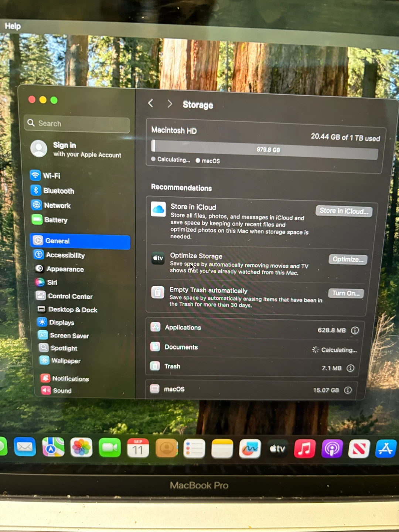
Task: Select Network in the sidebar
Action: click(x=51, y=205)
